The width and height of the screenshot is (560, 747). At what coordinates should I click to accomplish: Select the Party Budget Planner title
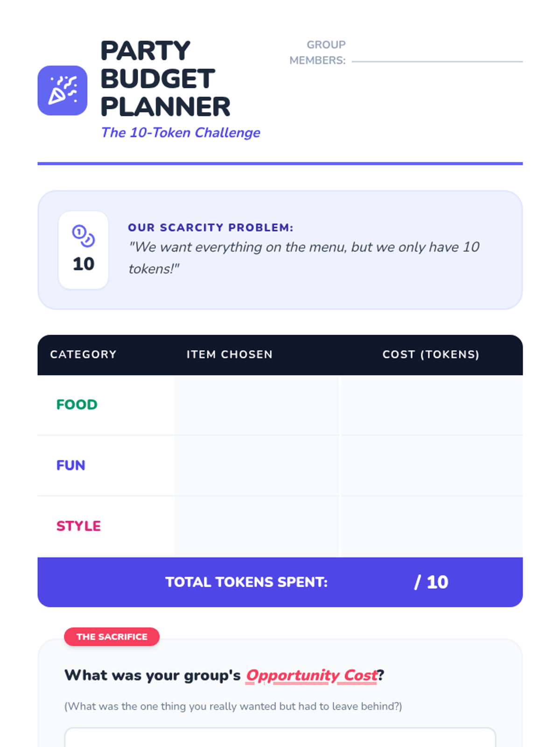tap(165, 78)
